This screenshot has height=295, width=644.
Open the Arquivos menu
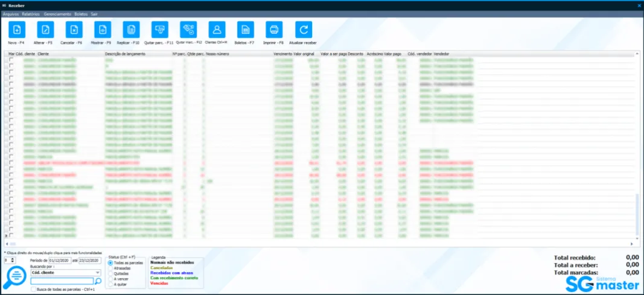(x=11, y=14)
